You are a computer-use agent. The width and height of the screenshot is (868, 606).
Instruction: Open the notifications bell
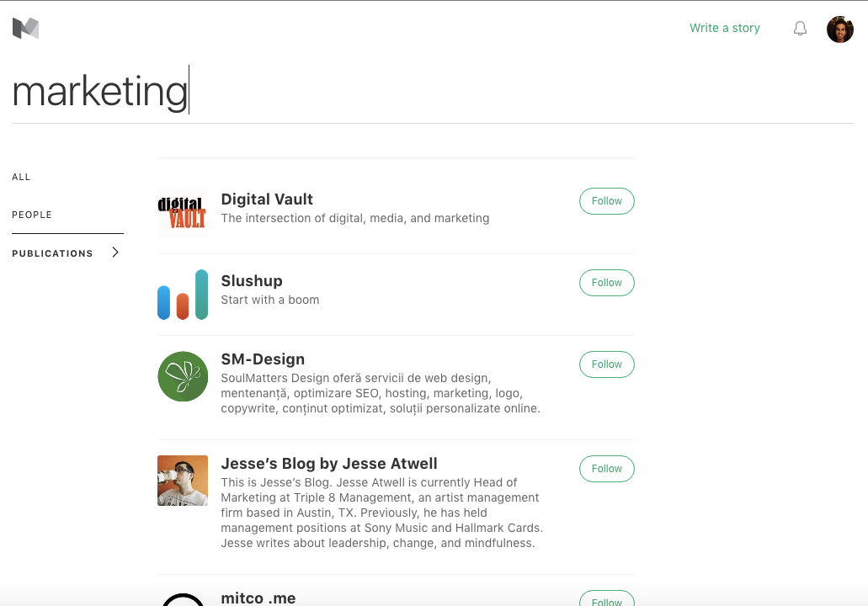(x=800, y=29)
